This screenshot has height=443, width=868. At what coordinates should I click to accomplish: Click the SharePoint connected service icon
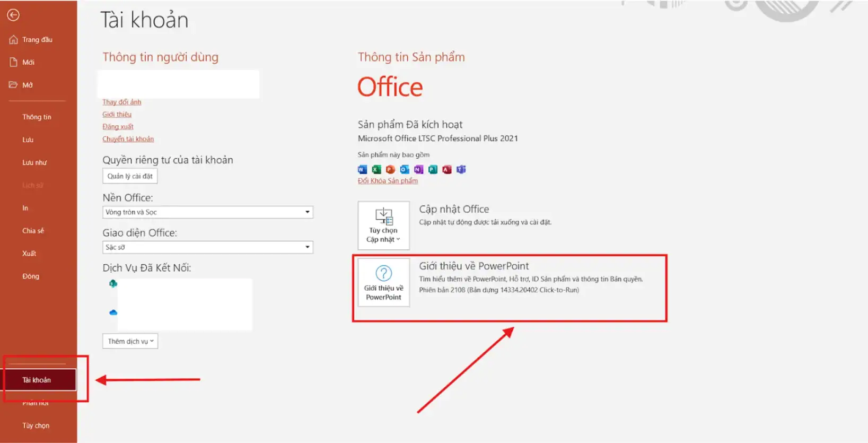pyautogui.click(x=113, y=284)
